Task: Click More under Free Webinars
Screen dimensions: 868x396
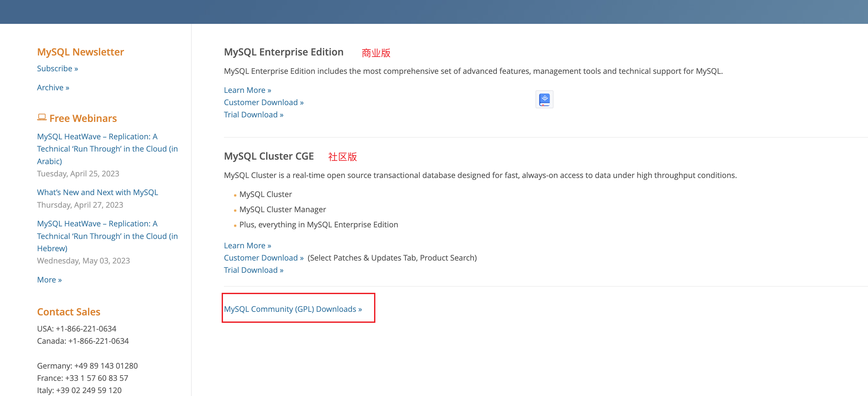Action: click(x=49, y=280)
